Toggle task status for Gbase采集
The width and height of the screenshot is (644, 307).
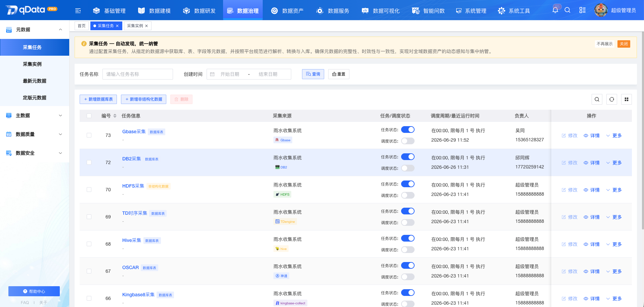click(408, 130)
